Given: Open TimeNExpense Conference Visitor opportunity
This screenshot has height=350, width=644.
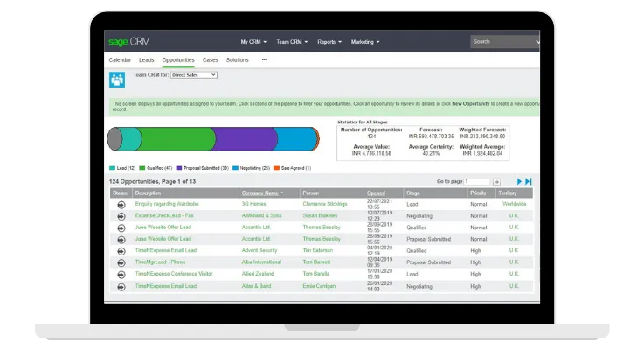Looking at the screenshot, I should coord(174,274).
